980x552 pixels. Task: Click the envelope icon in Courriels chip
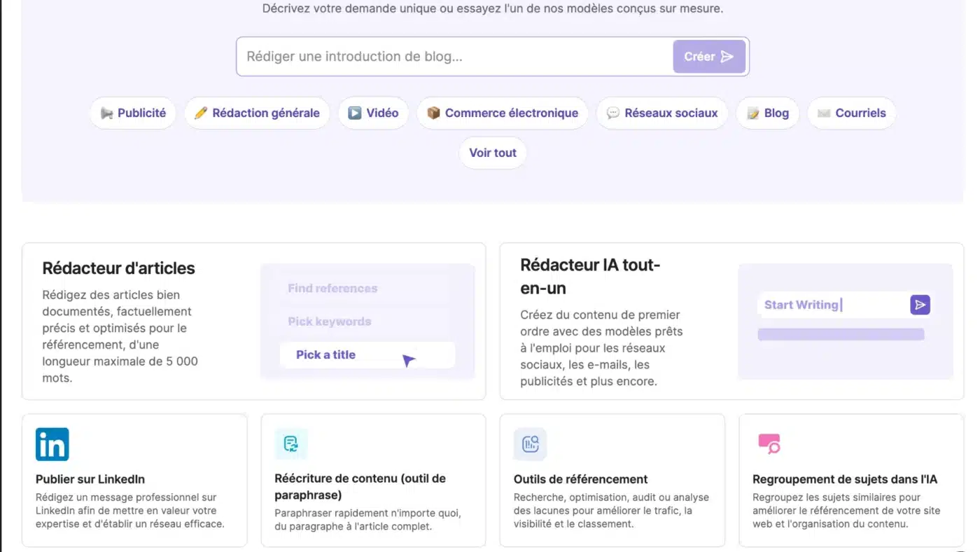pos(824,113)
